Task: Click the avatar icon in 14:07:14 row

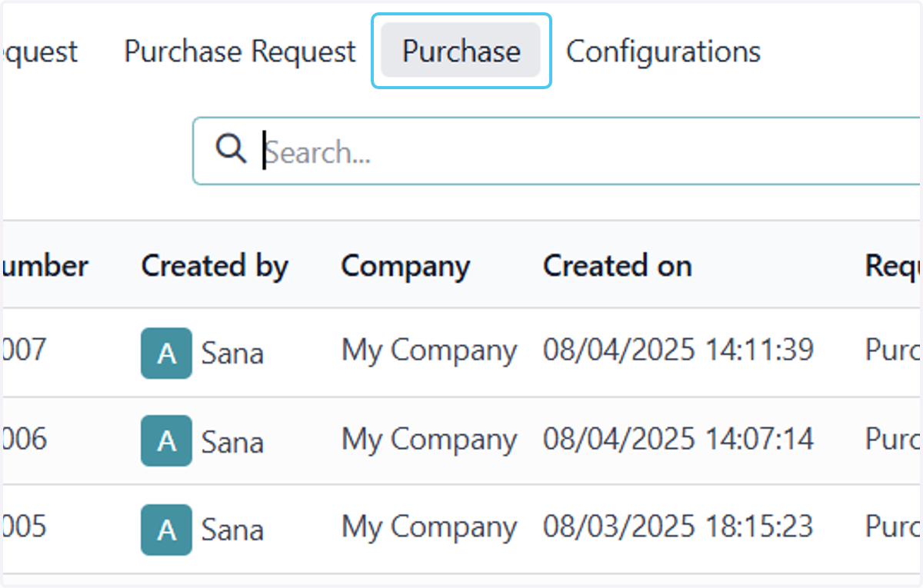Action: (166, 441)
